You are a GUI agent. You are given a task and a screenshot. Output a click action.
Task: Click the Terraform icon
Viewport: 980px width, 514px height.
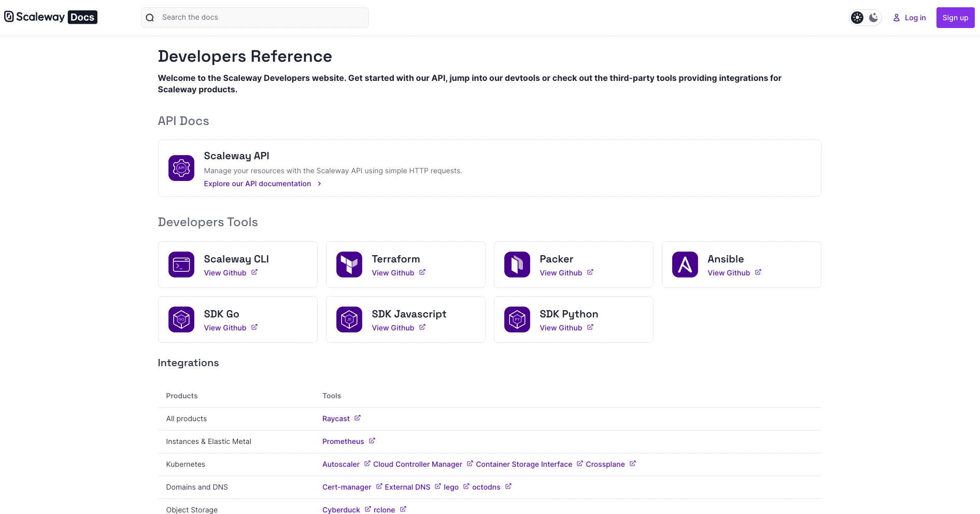(x=349, y=265)
